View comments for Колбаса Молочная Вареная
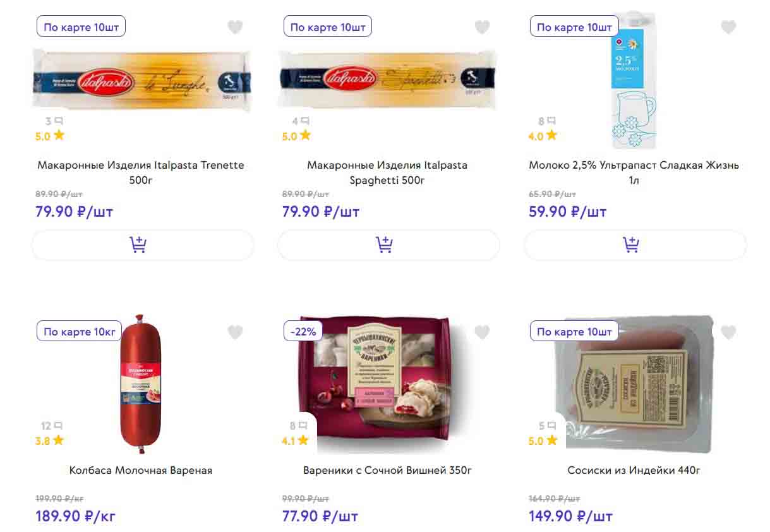The width and height of the screenshot is (770, 532). [52, 426]
